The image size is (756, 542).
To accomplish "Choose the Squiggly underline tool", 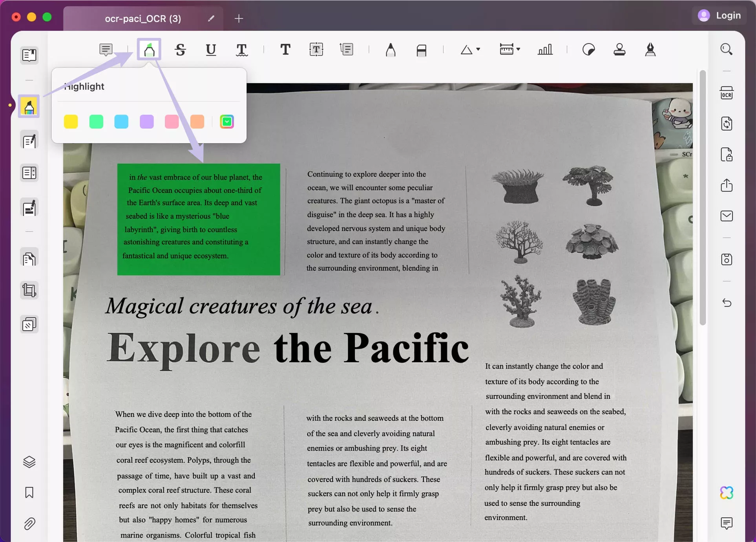I will pyautogui.click(x=241, y=49).
